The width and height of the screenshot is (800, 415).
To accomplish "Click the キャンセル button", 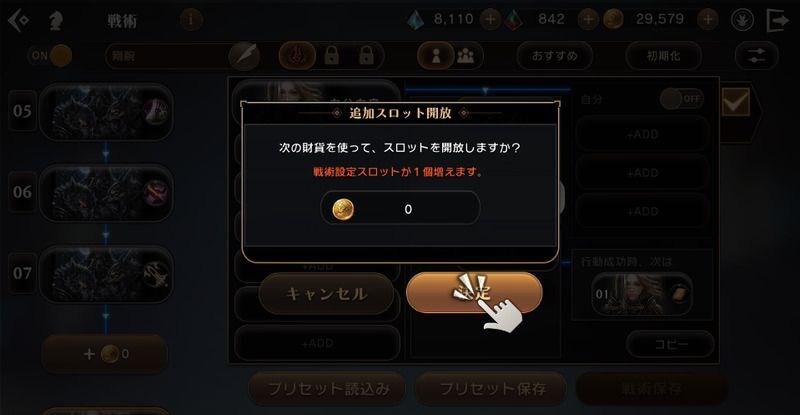I will click(326, 294).
